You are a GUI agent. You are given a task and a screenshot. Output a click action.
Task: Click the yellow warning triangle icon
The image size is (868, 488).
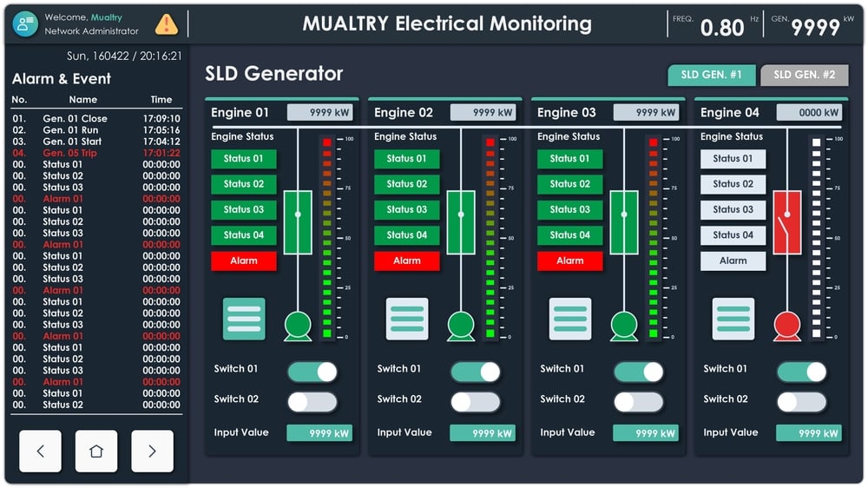click(166, 24)
